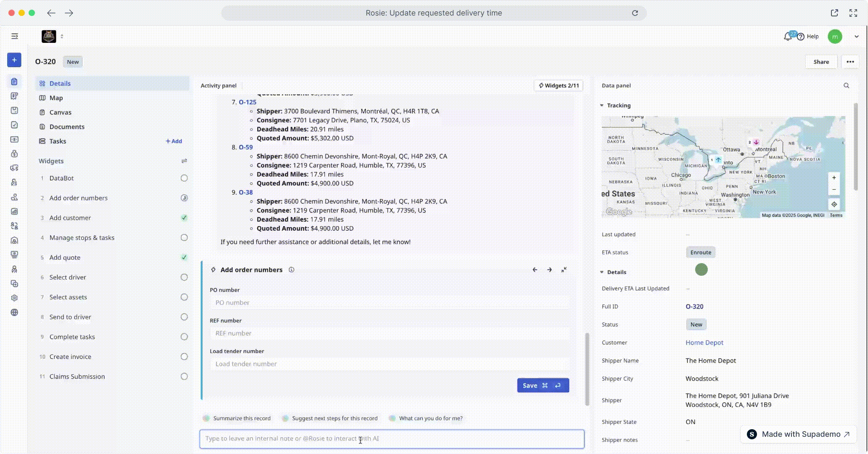Click the notifications bell icon

point(788,37)
